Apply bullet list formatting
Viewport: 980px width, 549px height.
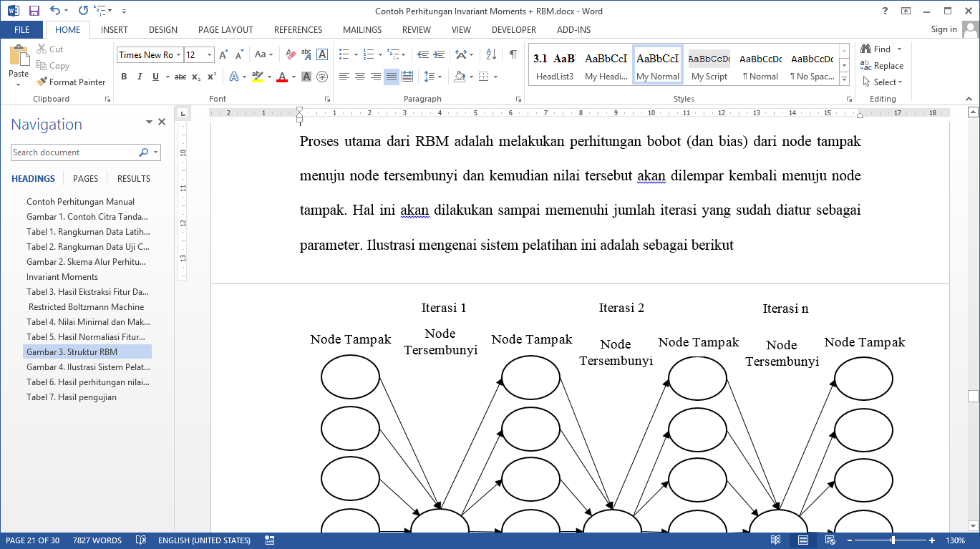click(344, 54)
